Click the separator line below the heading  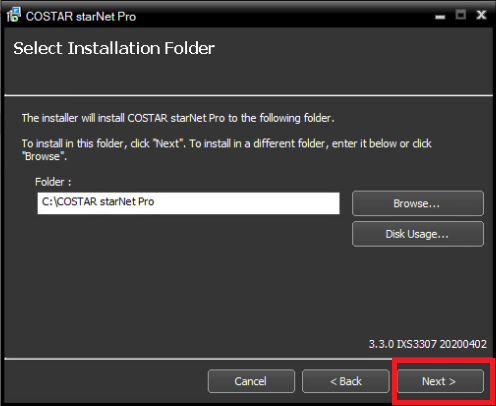[248, 95]
